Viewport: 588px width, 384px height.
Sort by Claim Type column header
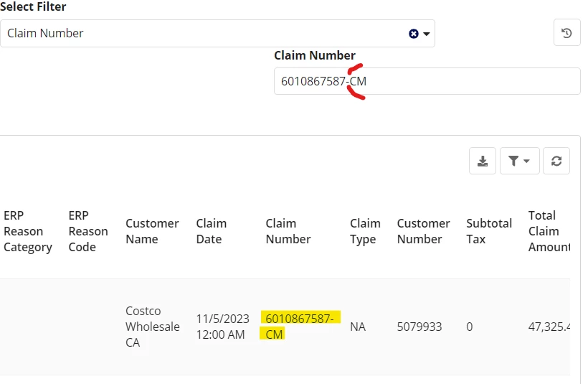pyautogui.click(x=365, y=231)
